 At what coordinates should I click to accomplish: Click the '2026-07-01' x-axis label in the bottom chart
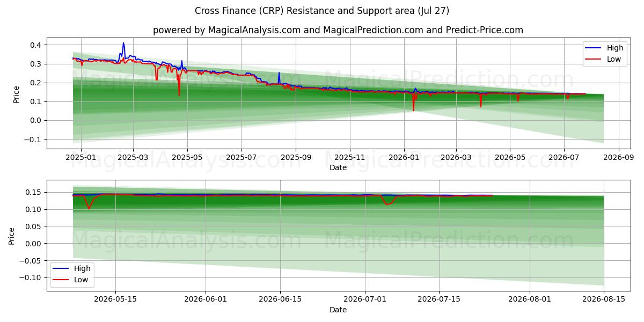[x=365, y=300]
